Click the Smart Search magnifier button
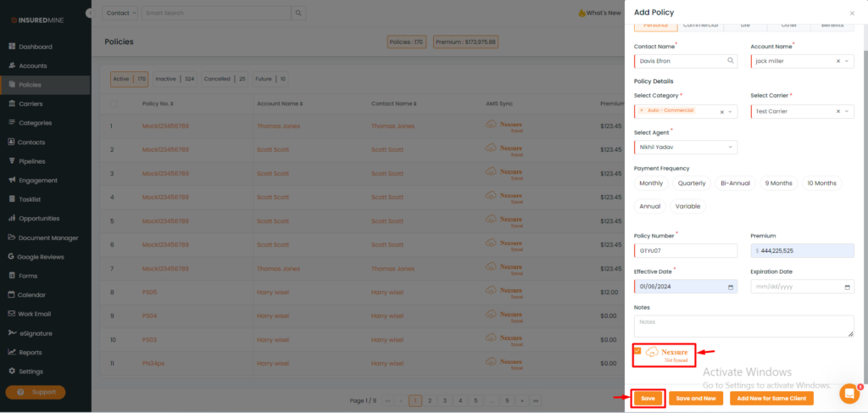 point(299,13)
